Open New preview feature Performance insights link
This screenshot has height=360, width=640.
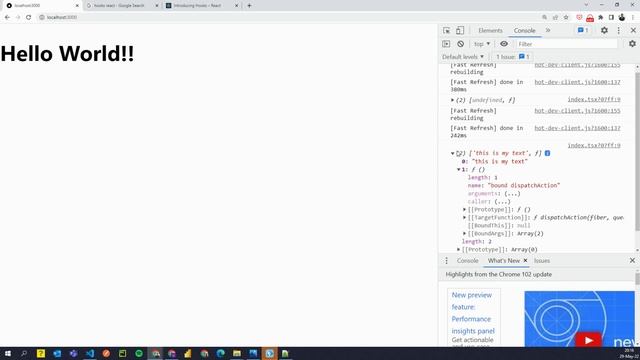[x=473, y=313]
